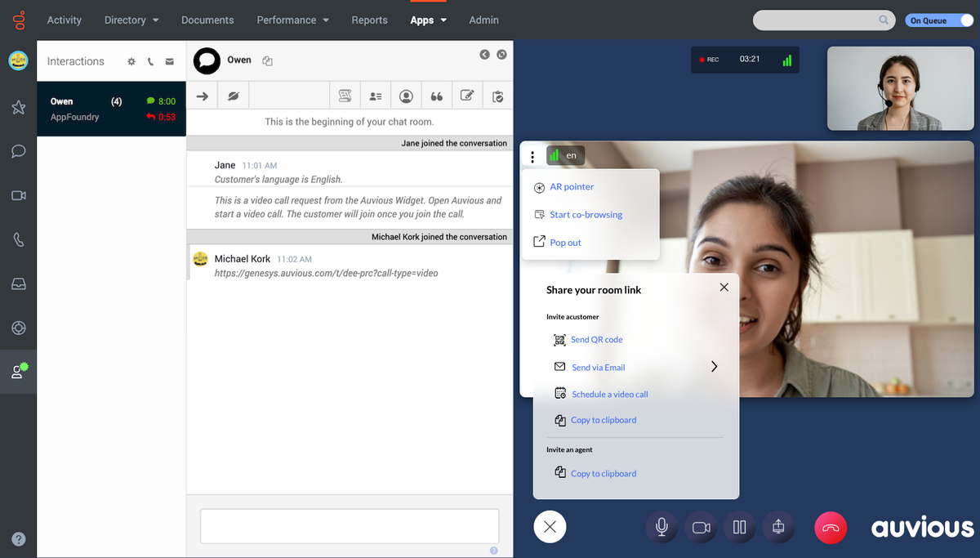This screenshot has width=980, height=558.
Task: Click the chat message input box
Action: click(x=350, y=526)
